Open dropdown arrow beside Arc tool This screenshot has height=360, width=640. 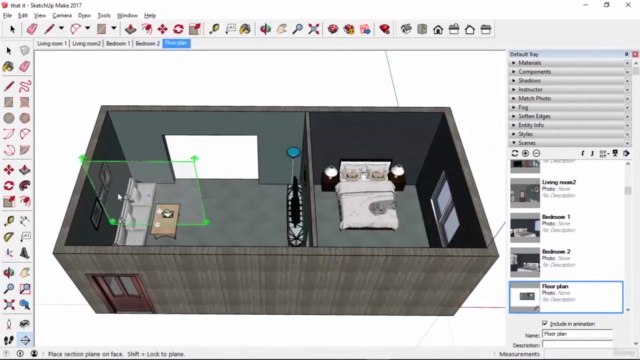click(87, 29)
